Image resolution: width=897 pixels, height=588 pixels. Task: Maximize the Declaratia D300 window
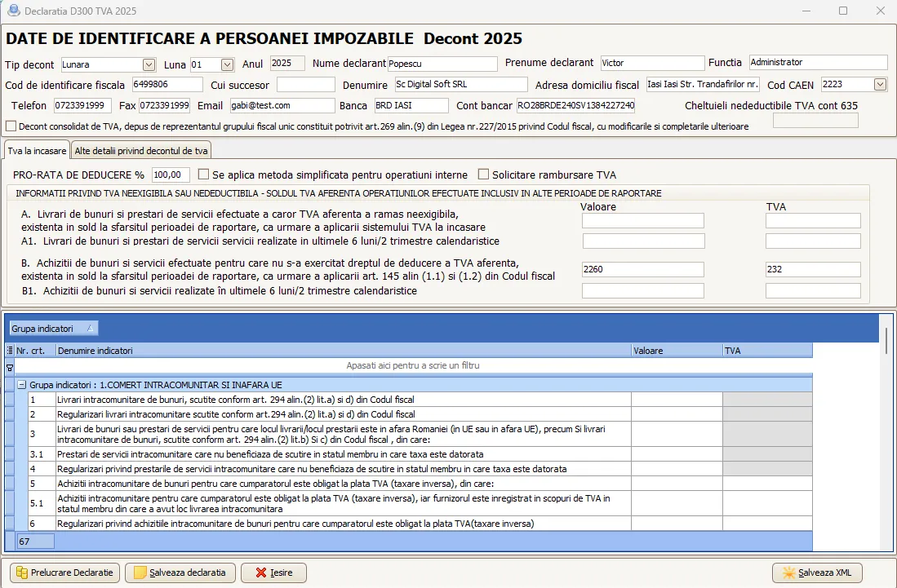point(842,11)
